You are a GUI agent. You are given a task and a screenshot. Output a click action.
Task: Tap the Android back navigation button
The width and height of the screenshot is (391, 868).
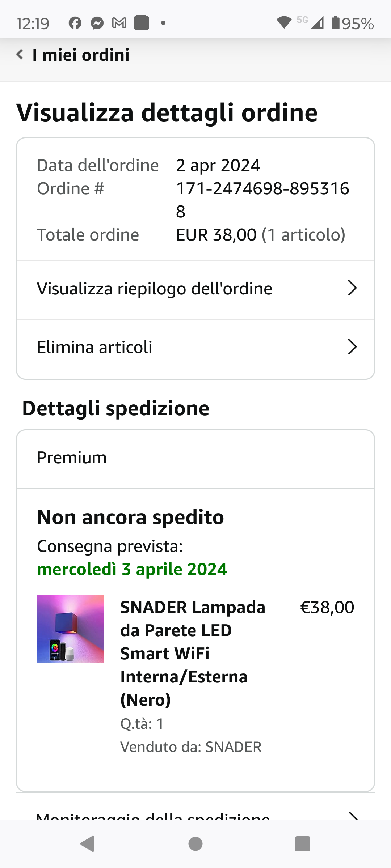tap(88, 844)
